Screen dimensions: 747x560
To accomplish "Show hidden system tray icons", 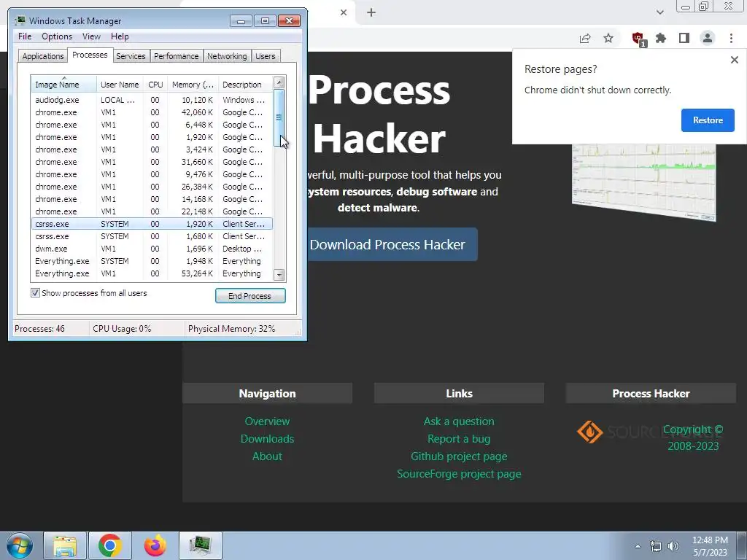I will click(638, 546).
